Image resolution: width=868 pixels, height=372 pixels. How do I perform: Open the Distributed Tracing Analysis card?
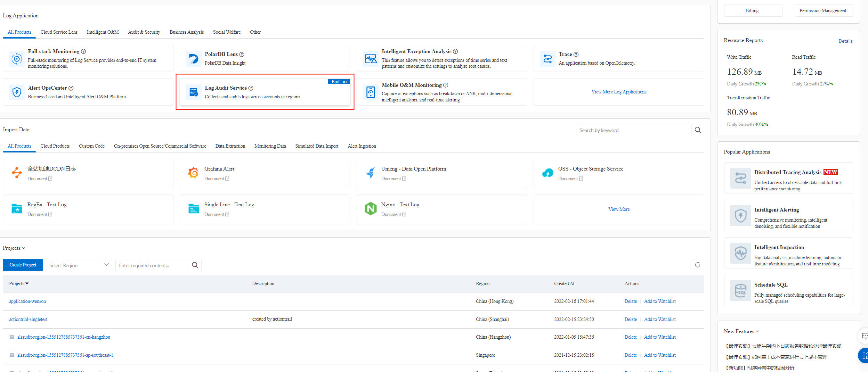(788, 178)
